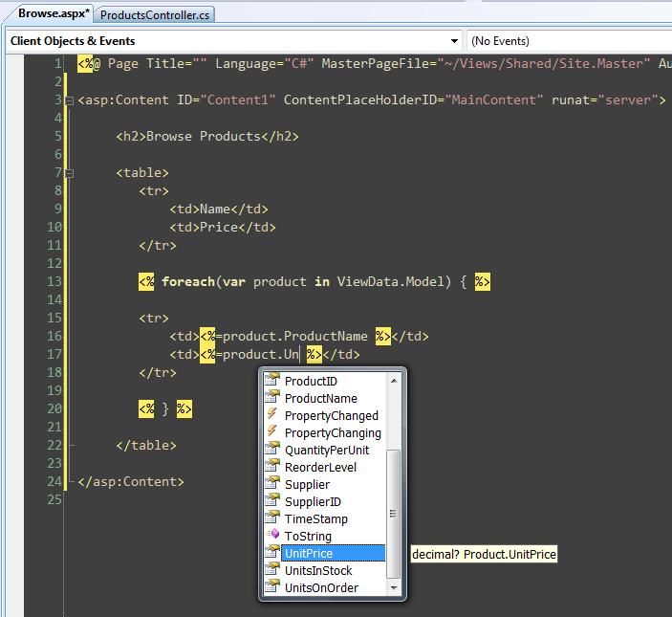The height and width of the screenshot is (617, 672).
Task: Choose the PropertyChanging event entry
Action: point(333,433)
